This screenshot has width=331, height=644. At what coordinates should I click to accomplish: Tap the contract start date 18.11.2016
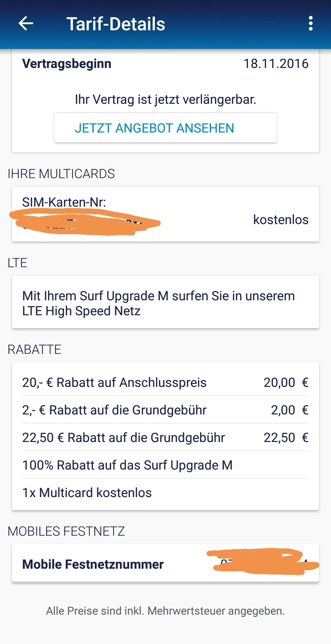(x=276, y=64)
